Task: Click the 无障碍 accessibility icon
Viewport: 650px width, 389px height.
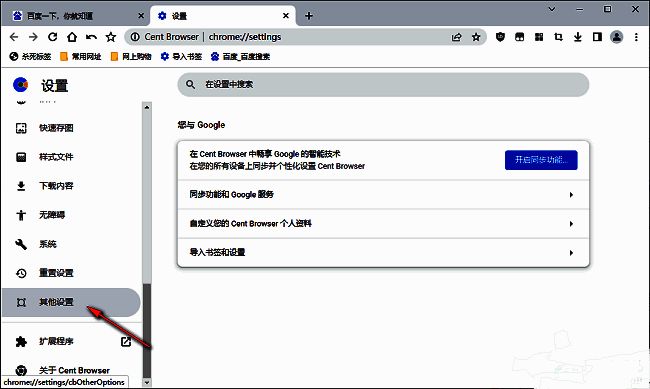Action: pos(21,215)
